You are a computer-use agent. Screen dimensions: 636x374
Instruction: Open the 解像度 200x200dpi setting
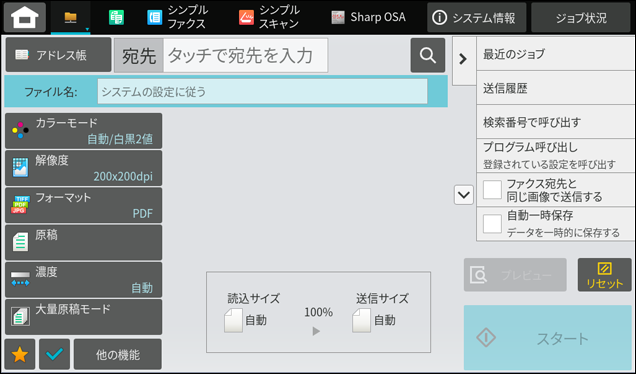(84, 168)
